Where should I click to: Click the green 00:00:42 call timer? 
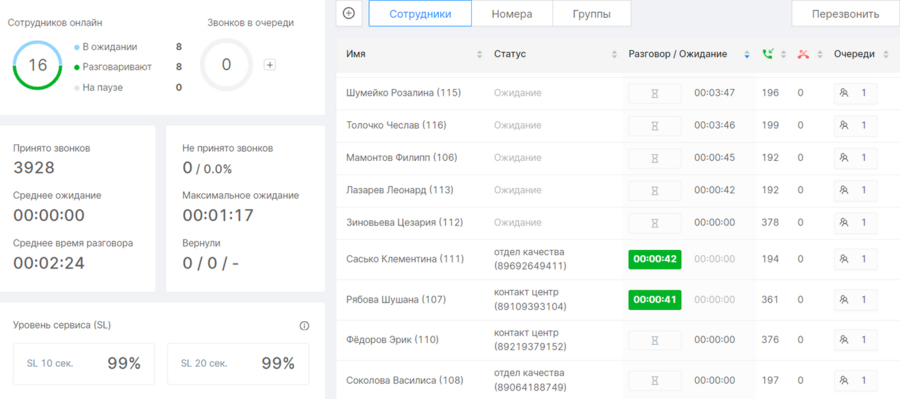(655, 259)
